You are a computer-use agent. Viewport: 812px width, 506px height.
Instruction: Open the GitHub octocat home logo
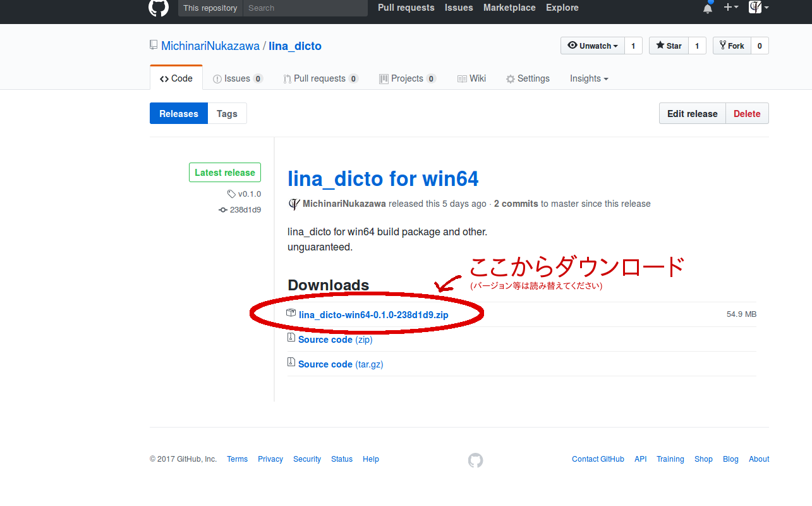tap(159, 7)
